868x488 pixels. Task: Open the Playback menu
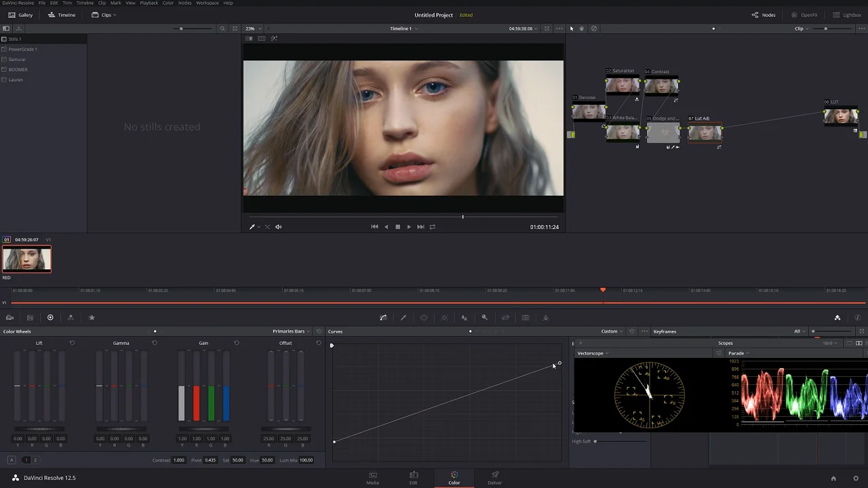coord(149,3)
